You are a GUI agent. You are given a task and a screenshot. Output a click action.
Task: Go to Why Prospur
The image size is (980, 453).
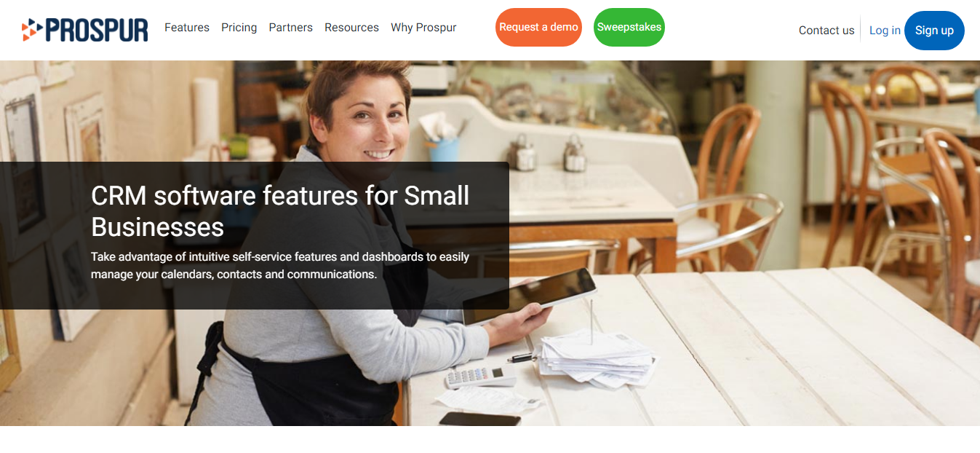click(423, 28)
